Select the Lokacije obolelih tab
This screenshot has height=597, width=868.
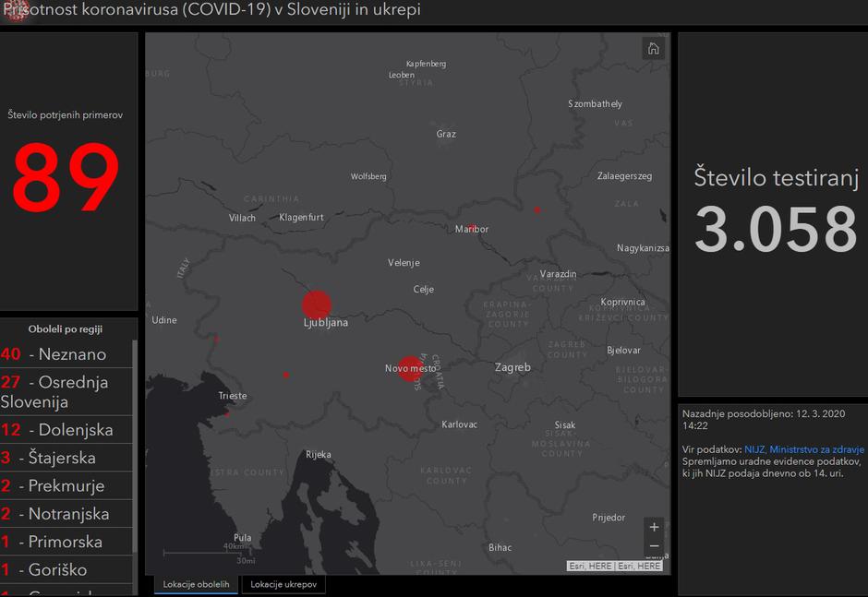pos(196,584)
